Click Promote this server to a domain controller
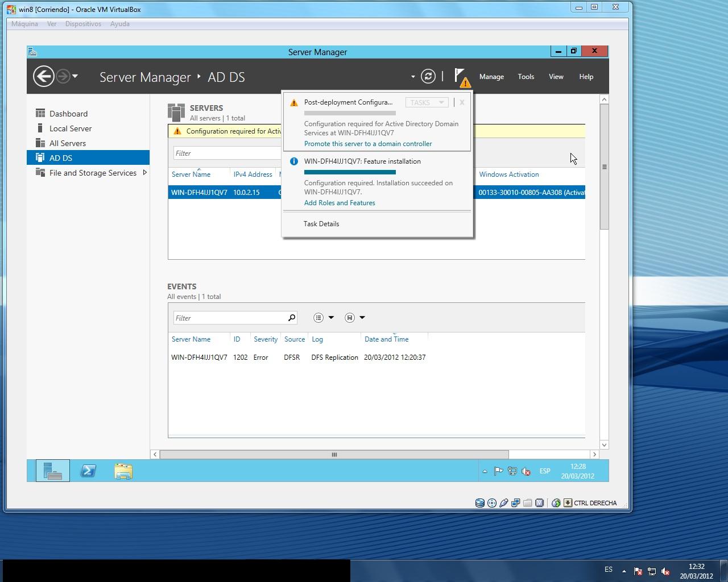The image size is (728, 582). click(367, 144)
